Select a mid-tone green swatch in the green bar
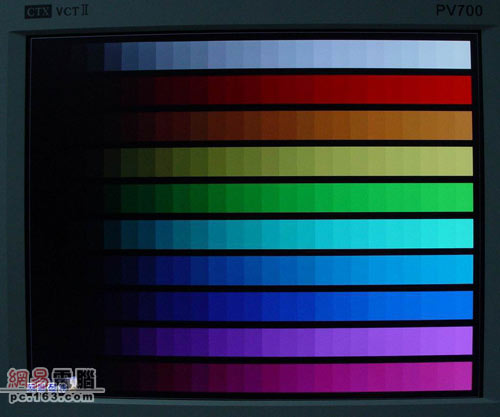The image size is (500, 417). [x=270, y=197]
